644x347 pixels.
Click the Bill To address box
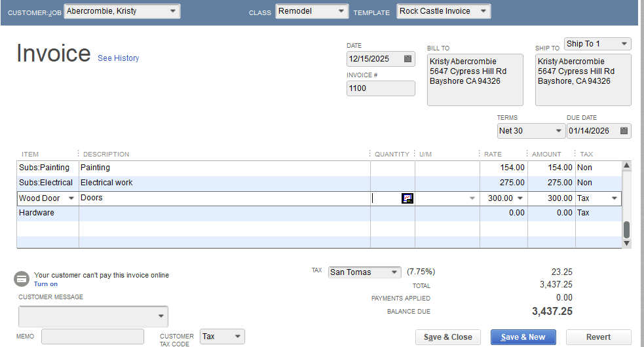point(475,80)
